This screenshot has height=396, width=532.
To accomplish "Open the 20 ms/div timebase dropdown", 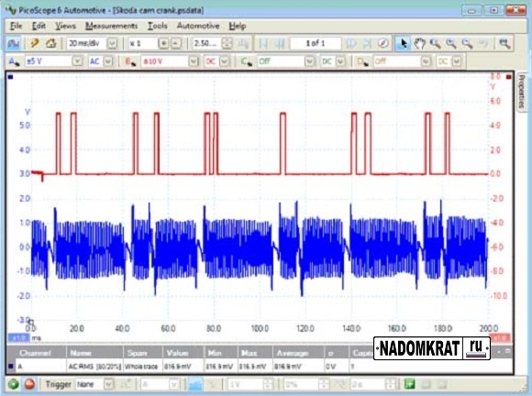I will click(112, 43).
